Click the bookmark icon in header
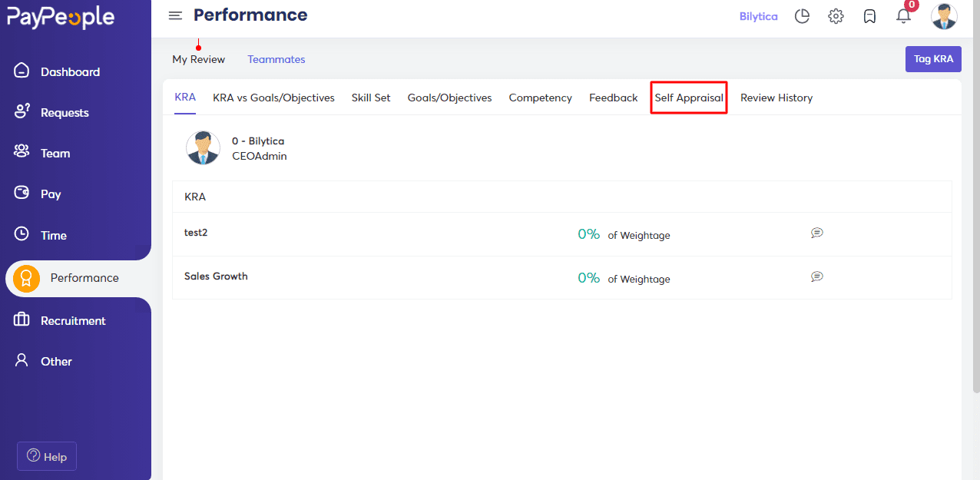This screenshot has height=480, width=980. pos(869,16)
